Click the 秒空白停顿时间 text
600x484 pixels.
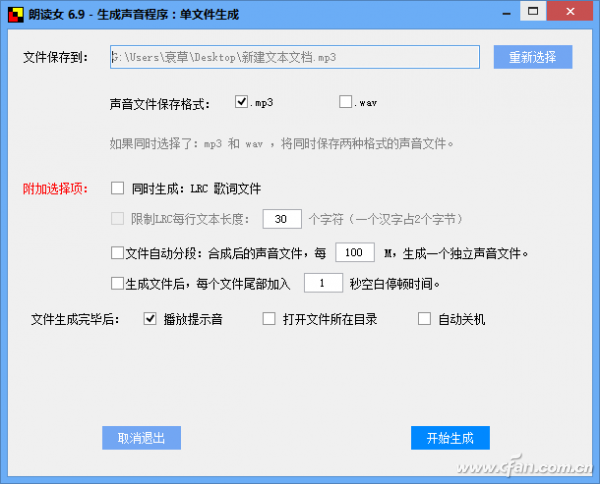point(395,284)
